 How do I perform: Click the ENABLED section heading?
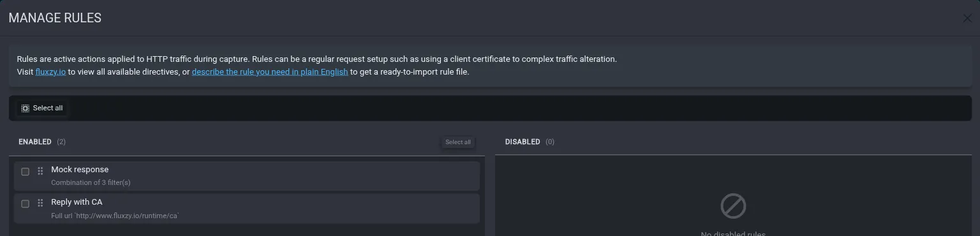[x=35, y=142]
